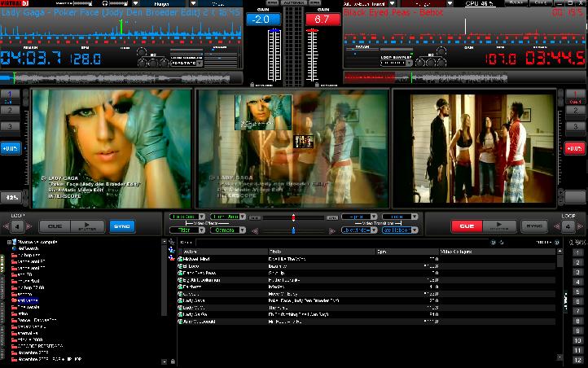Decrease right deck loop length arrow
Image resolution: width=588 pixels, height=368 pixels.
(x=557, y=226)
